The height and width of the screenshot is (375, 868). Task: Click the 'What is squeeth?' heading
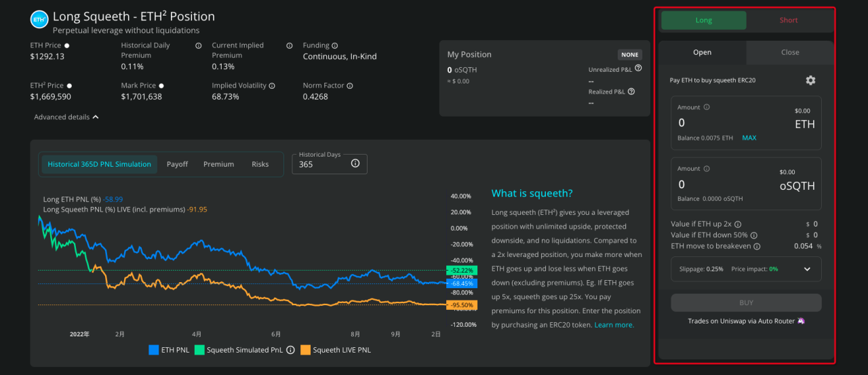point(532,193)
